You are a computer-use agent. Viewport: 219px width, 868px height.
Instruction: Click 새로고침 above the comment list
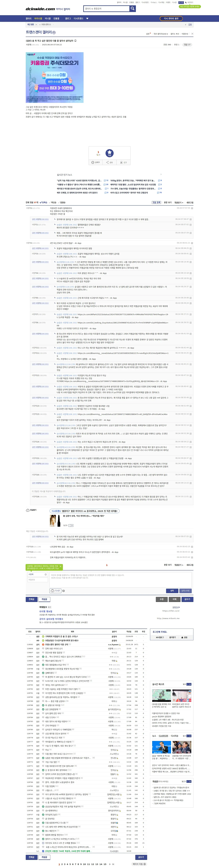[x=190, y=203]
